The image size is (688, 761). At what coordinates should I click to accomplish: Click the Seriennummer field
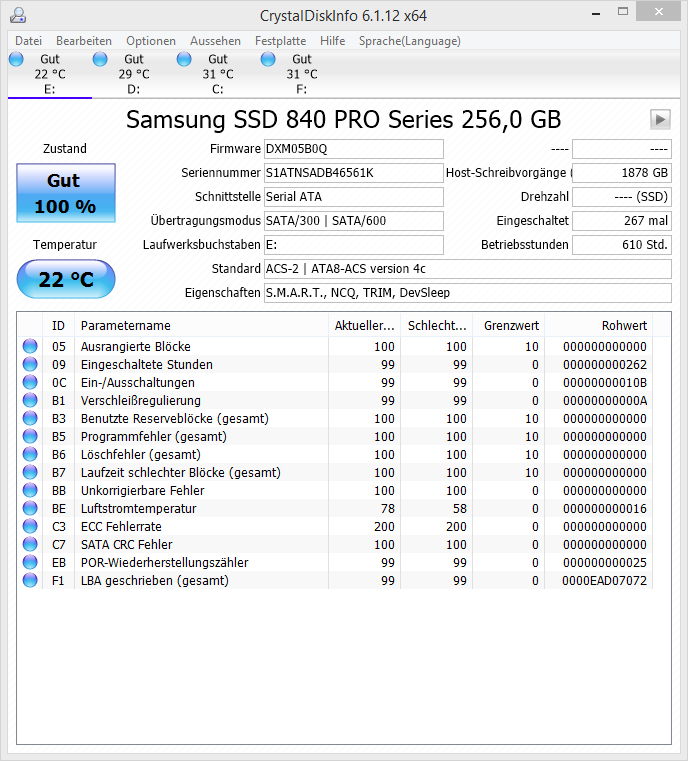tap(354, 173)
